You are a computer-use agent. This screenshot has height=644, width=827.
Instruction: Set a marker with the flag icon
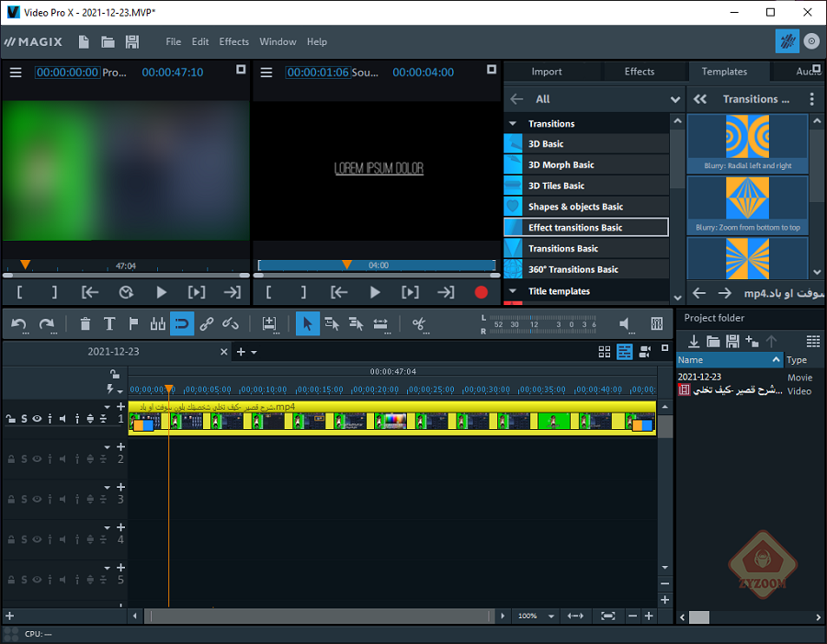(133, 324)
